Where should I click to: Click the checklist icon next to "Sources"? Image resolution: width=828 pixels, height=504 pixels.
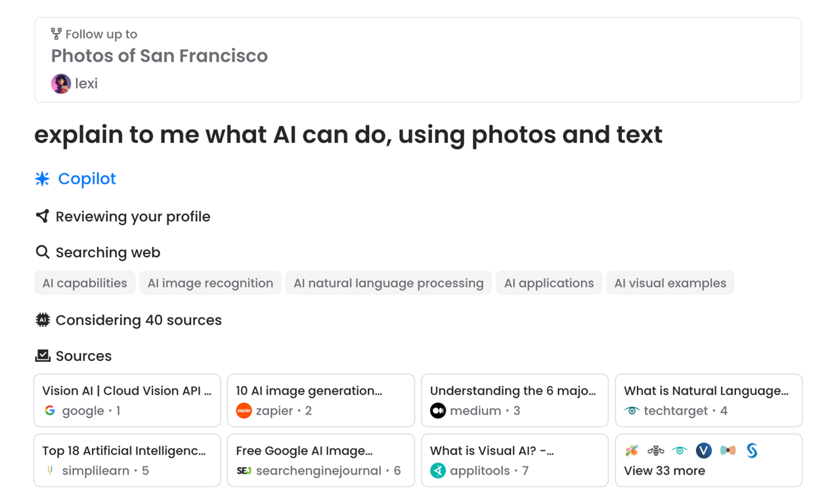pyautogui.click(x=43, y=355)
